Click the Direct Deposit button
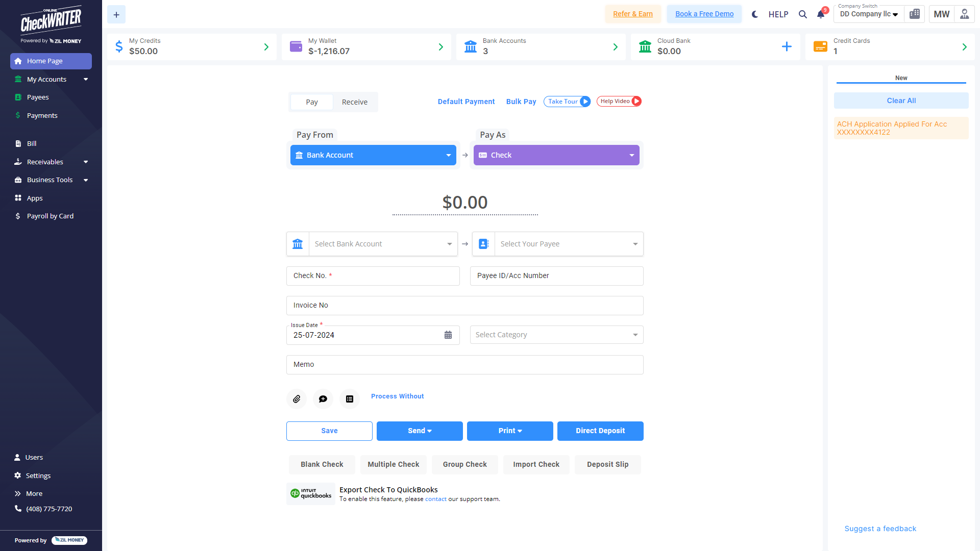980x551 pixels. tap(600, 431)
